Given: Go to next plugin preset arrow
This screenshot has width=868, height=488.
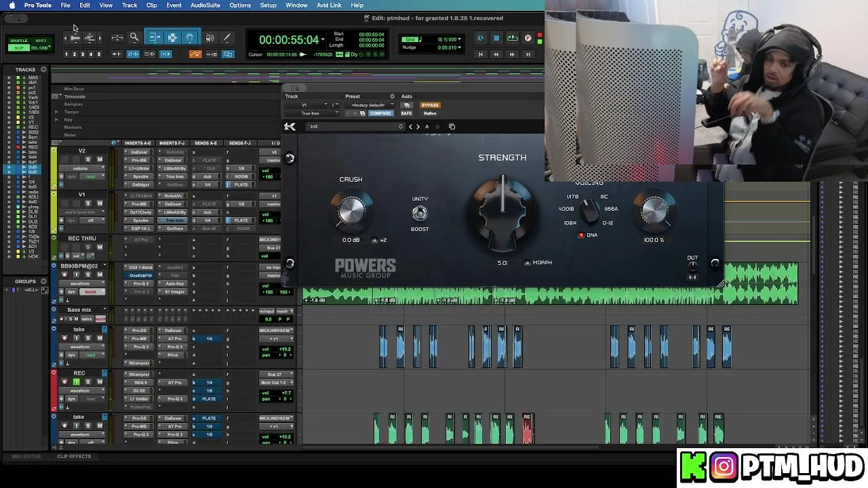Looking at the screenshot, I should 418,126.
